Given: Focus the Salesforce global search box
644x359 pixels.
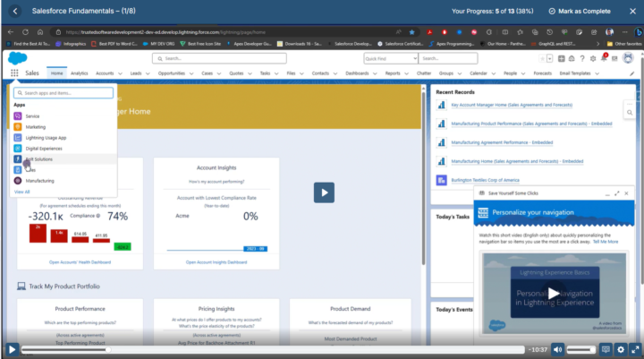Looking at the screenshot, I should click(x=219, y=58).
